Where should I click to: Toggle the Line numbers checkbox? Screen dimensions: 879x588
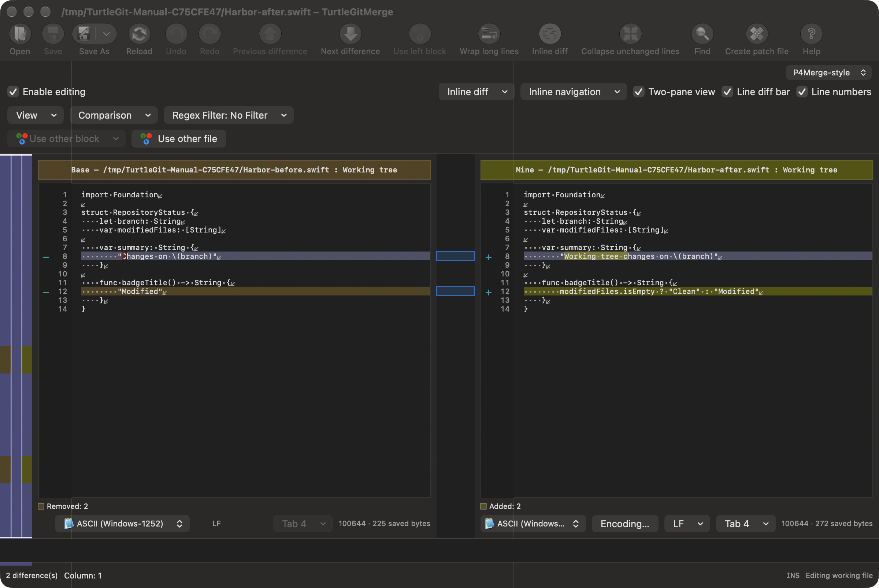[802, 92]
